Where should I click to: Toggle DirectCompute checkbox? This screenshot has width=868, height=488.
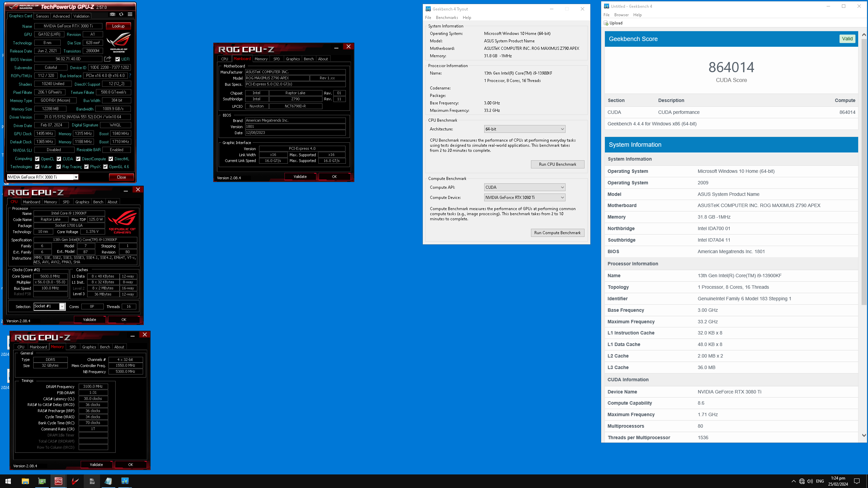click(78, 159)
